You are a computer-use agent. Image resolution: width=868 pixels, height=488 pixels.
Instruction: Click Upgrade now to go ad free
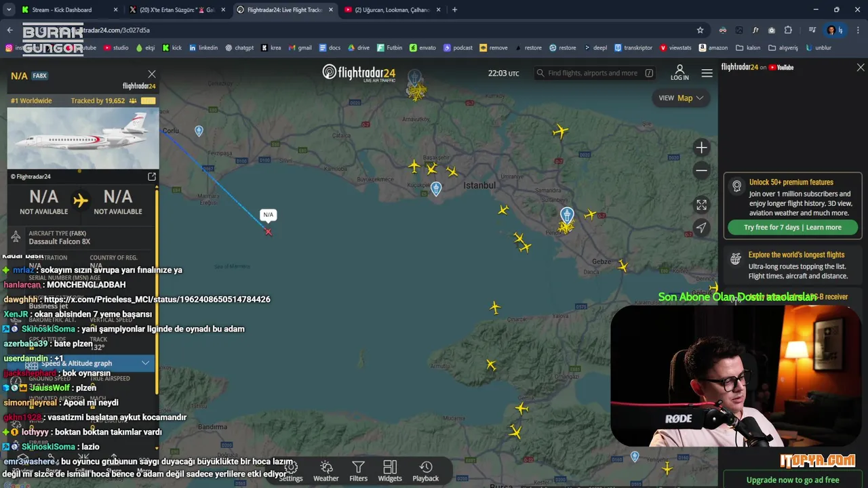793,480
